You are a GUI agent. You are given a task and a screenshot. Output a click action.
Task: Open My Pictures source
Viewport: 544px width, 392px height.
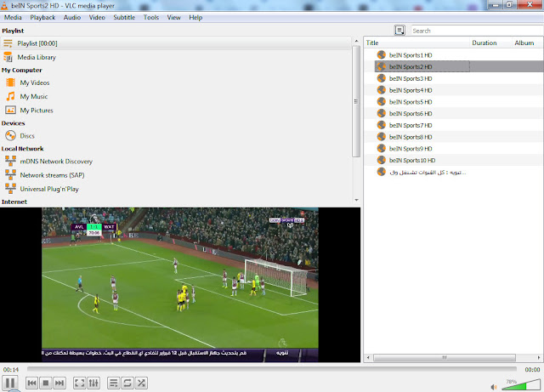(x=37, y=111)
